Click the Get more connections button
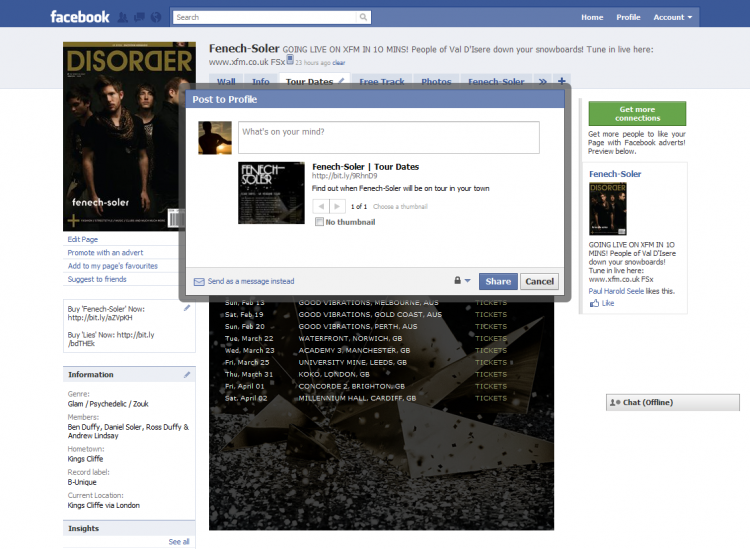This screenshot has height=549, width=750. tap(637, 113)
